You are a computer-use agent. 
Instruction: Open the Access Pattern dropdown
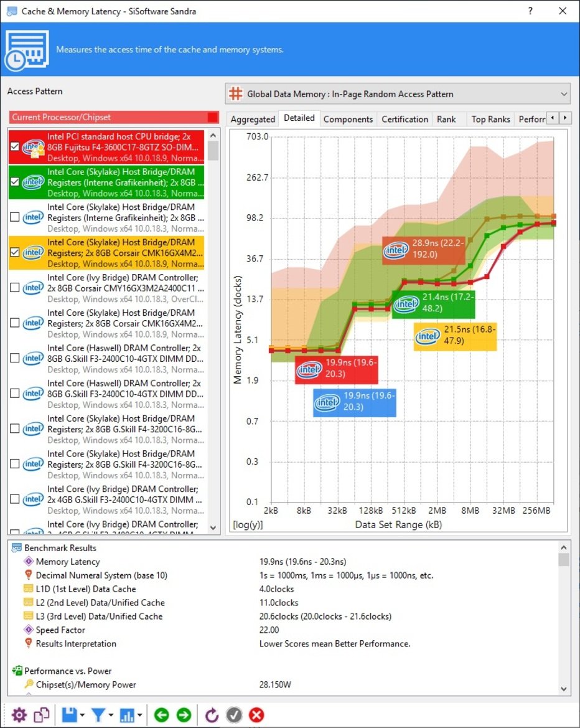point(398,94)
